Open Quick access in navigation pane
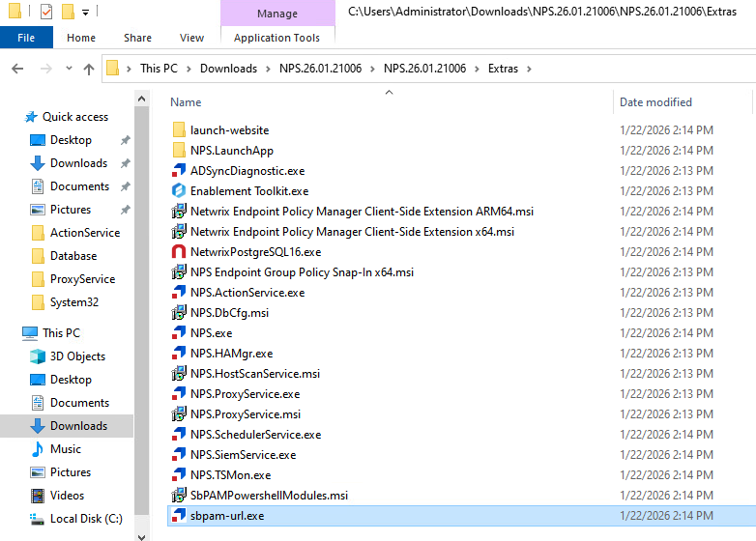756x541 pixels. 67,117
